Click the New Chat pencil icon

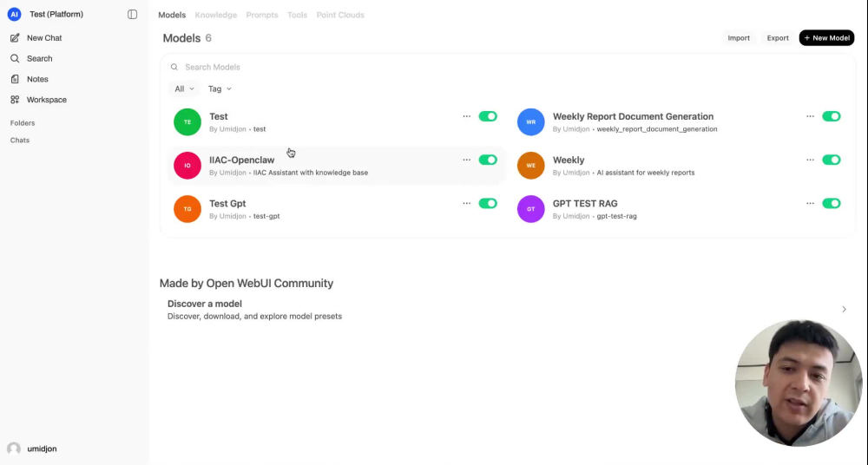pyautogui.click(x=15, y=37)
